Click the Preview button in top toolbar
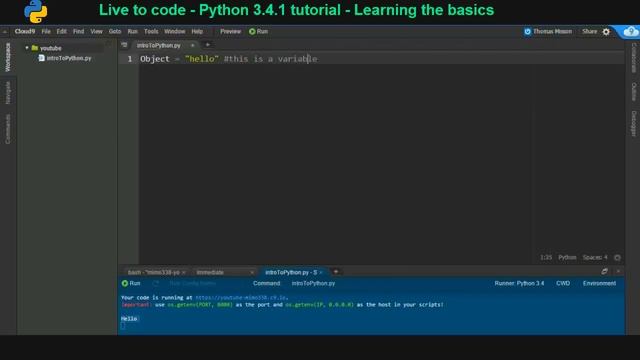The width and height of the screenshot is (640, 360). click(231, 31)
